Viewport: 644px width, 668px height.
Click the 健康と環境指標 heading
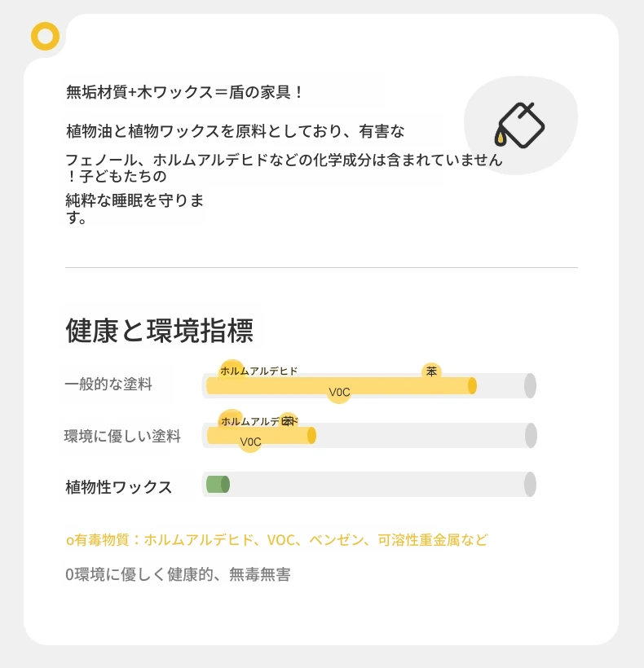pos(160,331)
